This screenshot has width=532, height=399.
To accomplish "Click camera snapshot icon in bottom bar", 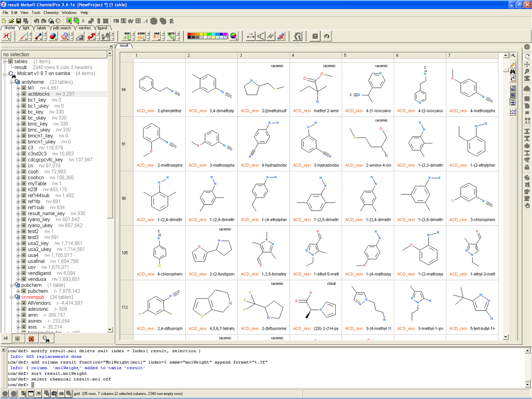I will pos(54,393).
